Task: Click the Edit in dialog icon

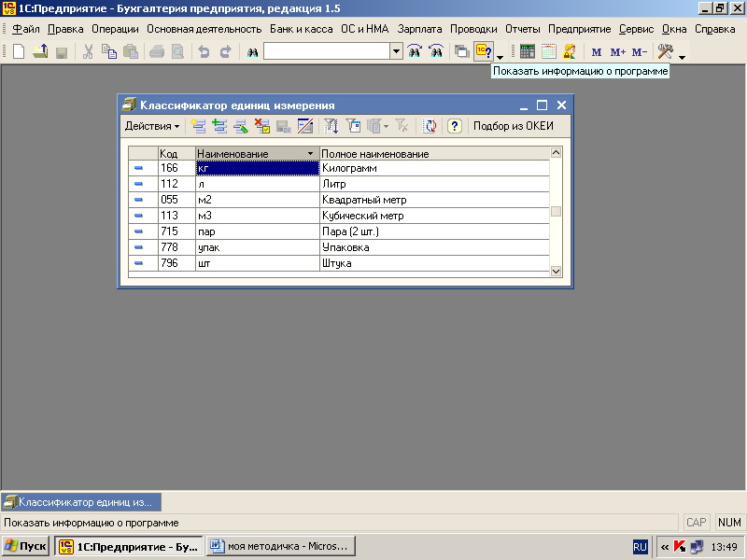Action: click(x=305, y=126)
